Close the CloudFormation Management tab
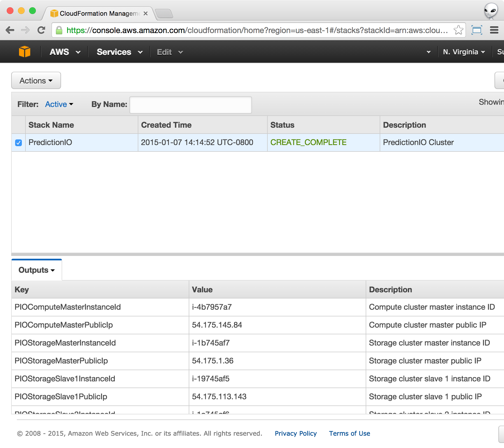Viewport: 504px width, 448px height. (146, 13)
